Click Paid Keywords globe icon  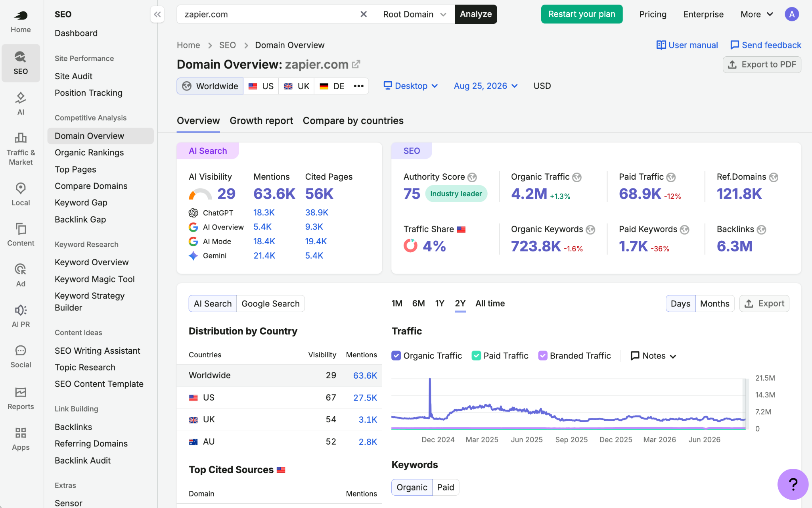tap(685, 229)
